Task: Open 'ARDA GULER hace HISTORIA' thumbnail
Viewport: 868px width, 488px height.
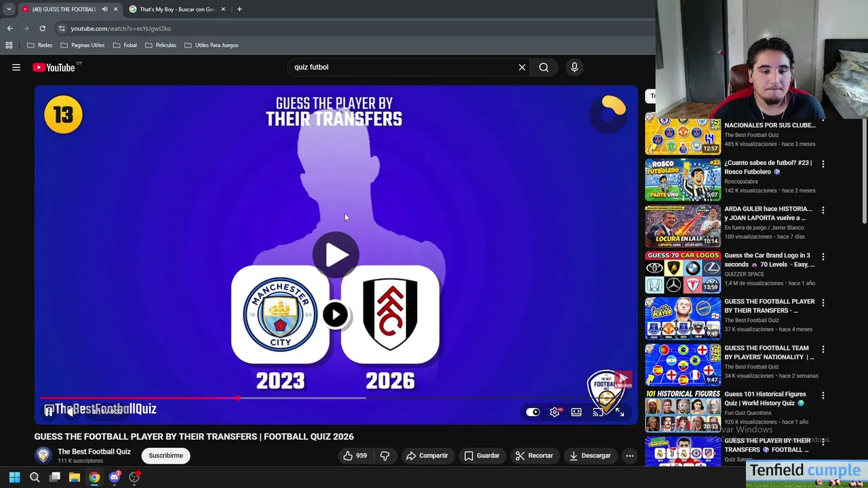Action: click(x=682, y=226)
